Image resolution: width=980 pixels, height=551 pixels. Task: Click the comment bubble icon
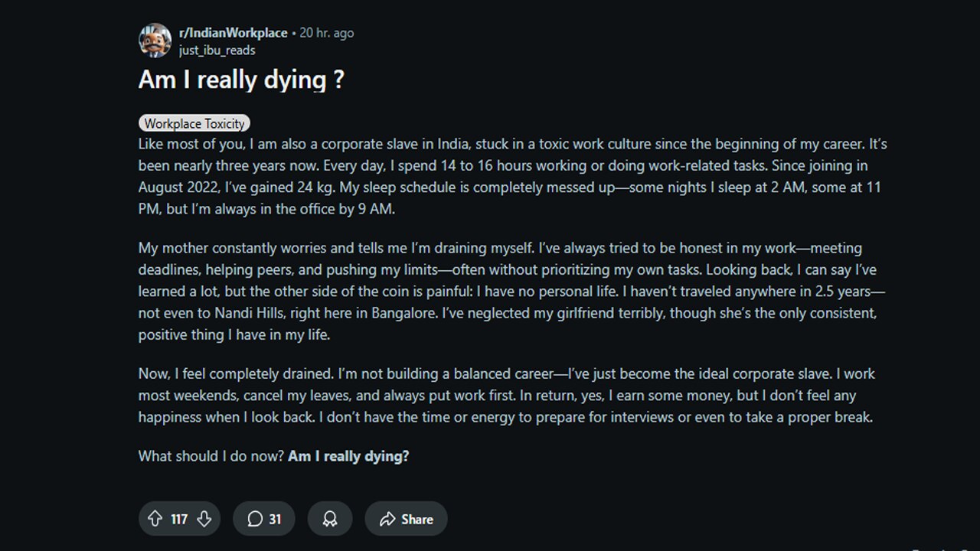click(x=254, y=519)
